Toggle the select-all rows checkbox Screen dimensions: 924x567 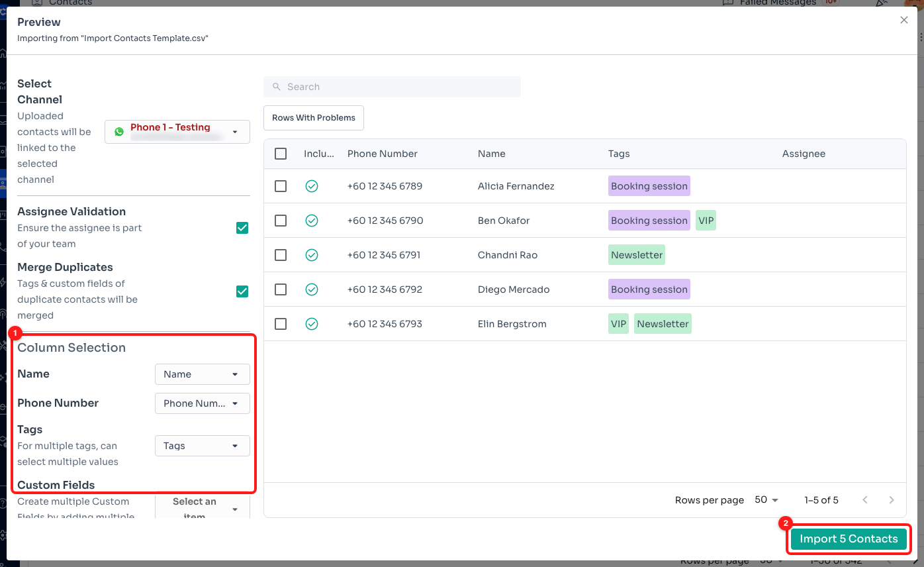281,154
